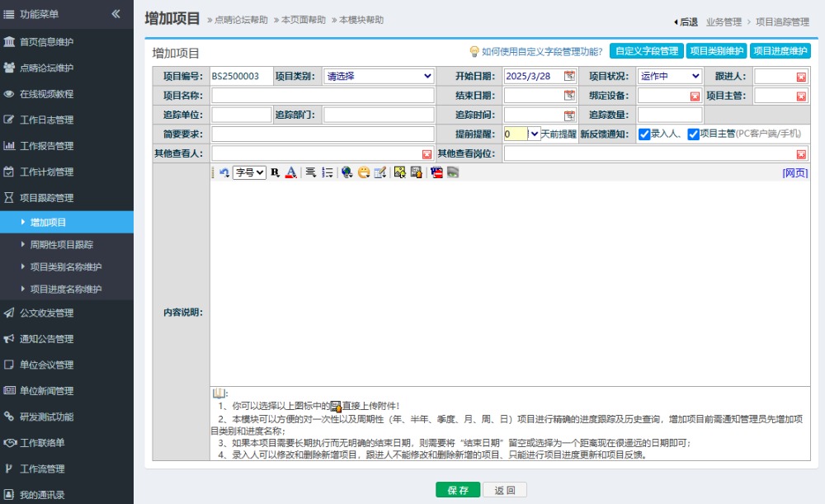This screenshot has height=504, width=825.
Task: Click the green 保存 button
Action: pos(457,490)
